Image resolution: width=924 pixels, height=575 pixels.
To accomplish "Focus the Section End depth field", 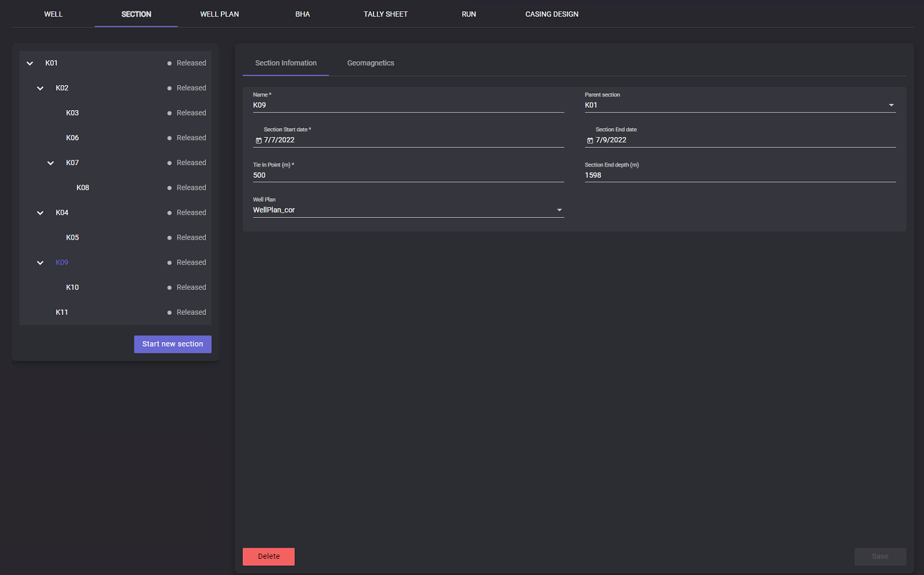I will click(x=739, y=175).
